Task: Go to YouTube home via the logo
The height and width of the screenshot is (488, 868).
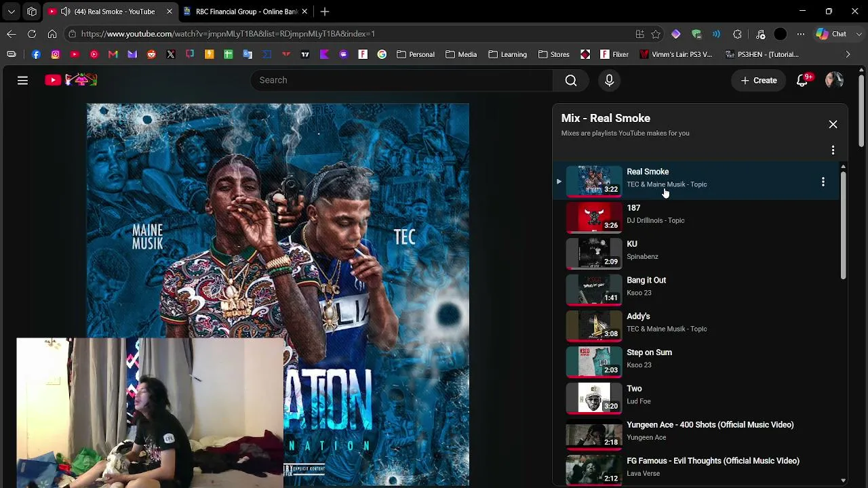Action: pos(71,80)
